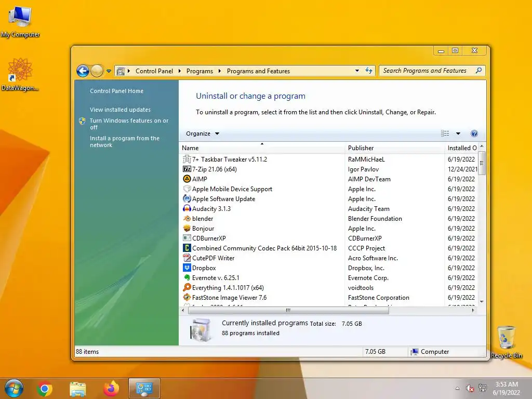Select the CDBurnerXP icon

pos(187,238)
